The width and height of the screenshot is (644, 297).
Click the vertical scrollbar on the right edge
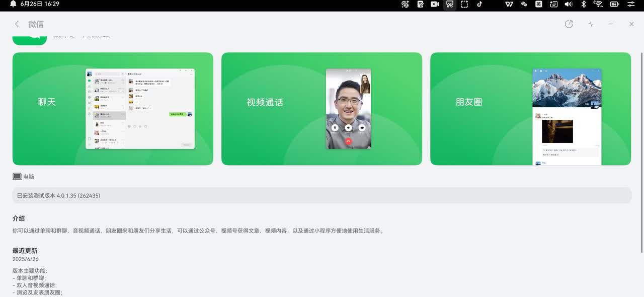[641, 152]
